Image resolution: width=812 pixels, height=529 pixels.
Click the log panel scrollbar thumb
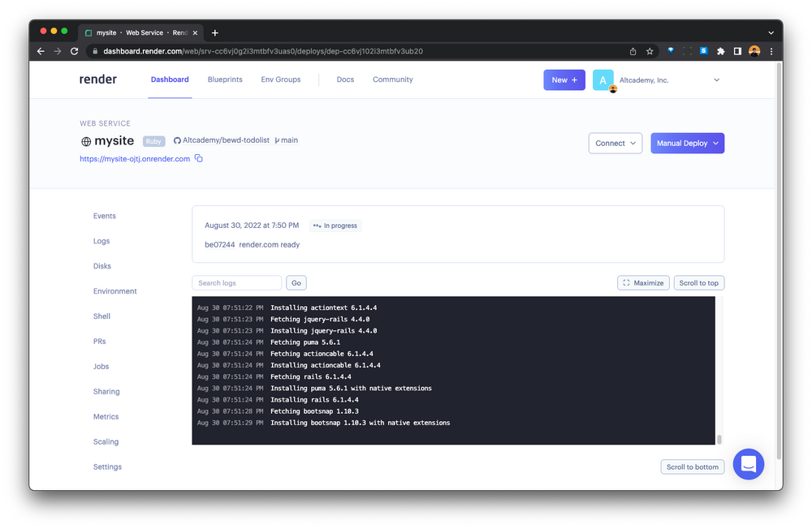click(719, 440)
